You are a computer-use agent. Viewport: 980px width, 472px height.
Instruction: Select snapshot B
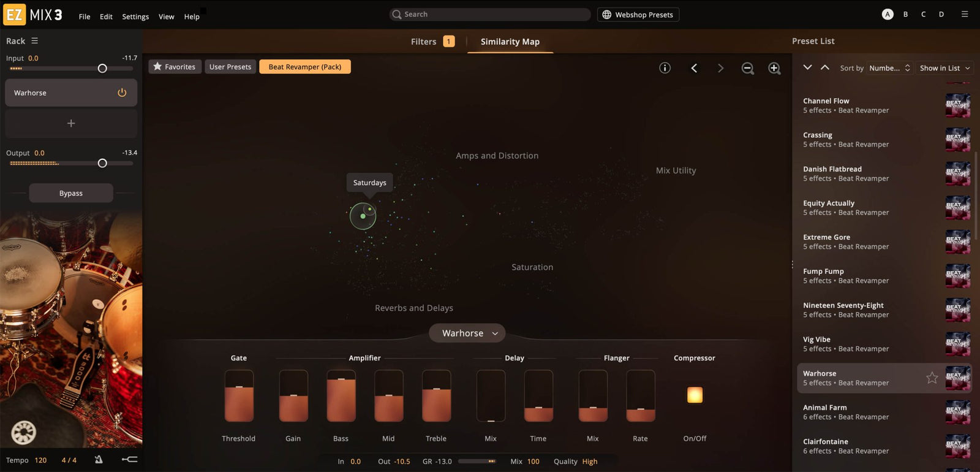[905, 14]
